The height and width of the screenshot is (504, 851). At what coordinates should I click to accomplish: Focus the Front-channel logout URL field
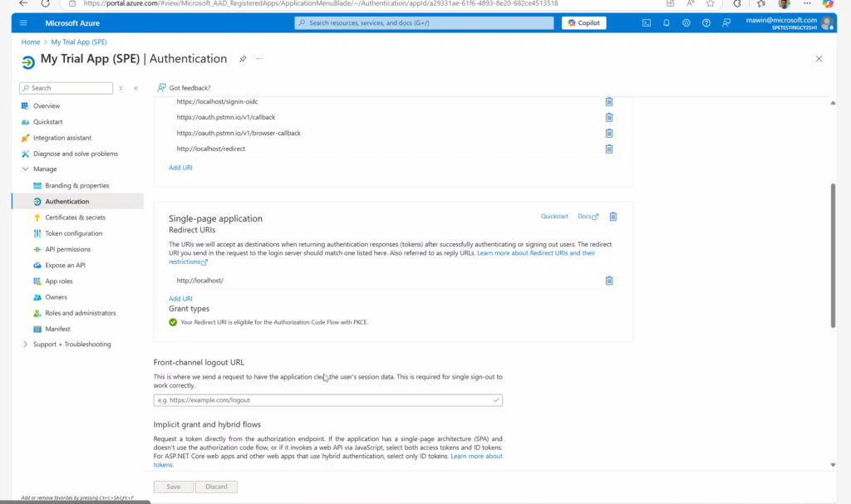click(327, 400)
